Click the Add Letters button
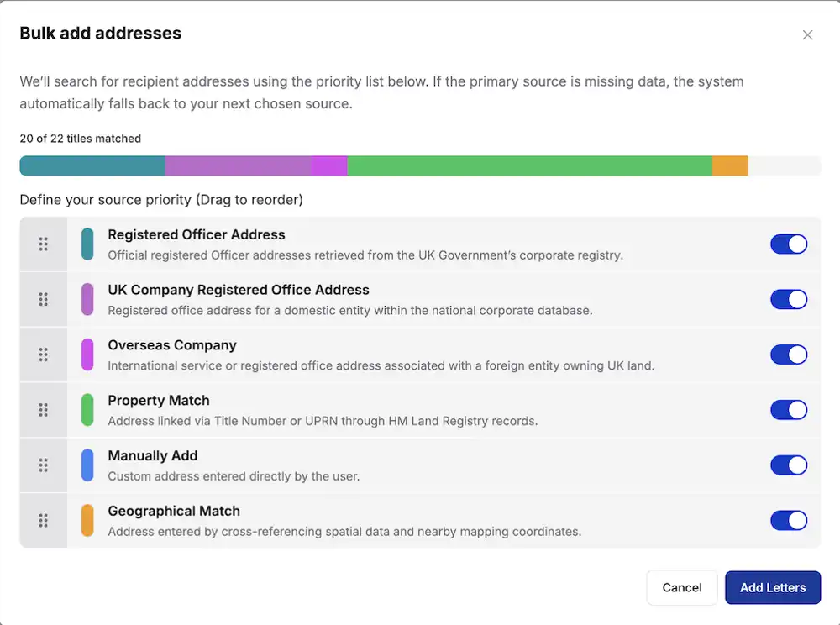 tap(773, 587)
